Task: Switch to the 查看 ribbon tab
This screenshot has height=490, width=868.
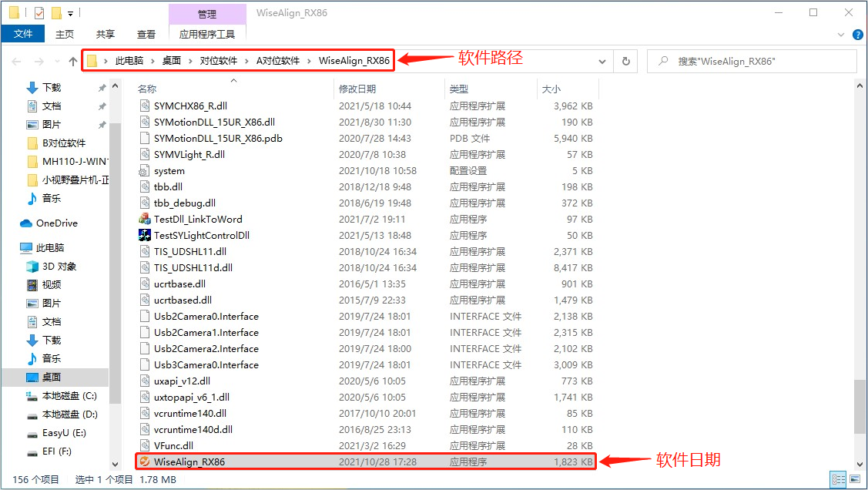Action: point(146,34)
